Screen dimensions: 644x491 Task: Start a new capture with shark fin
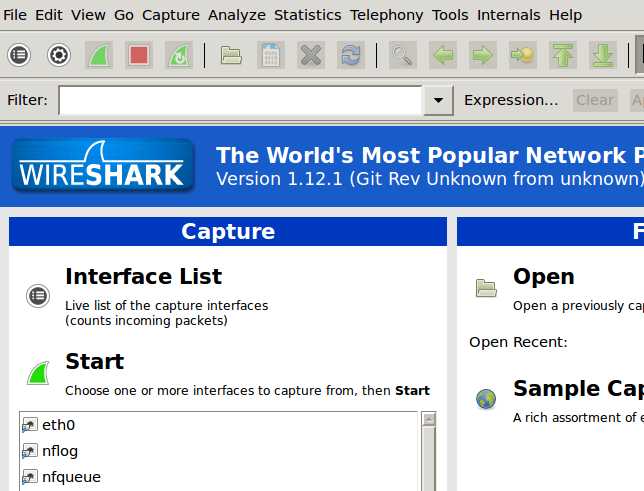click(x=99, y=55)
